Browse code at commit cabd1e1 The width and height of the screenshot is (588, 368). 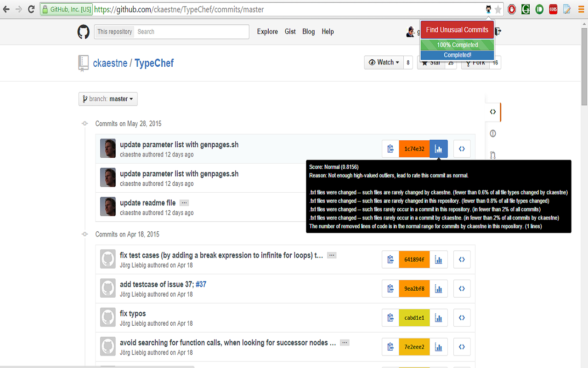pos(462,318)
